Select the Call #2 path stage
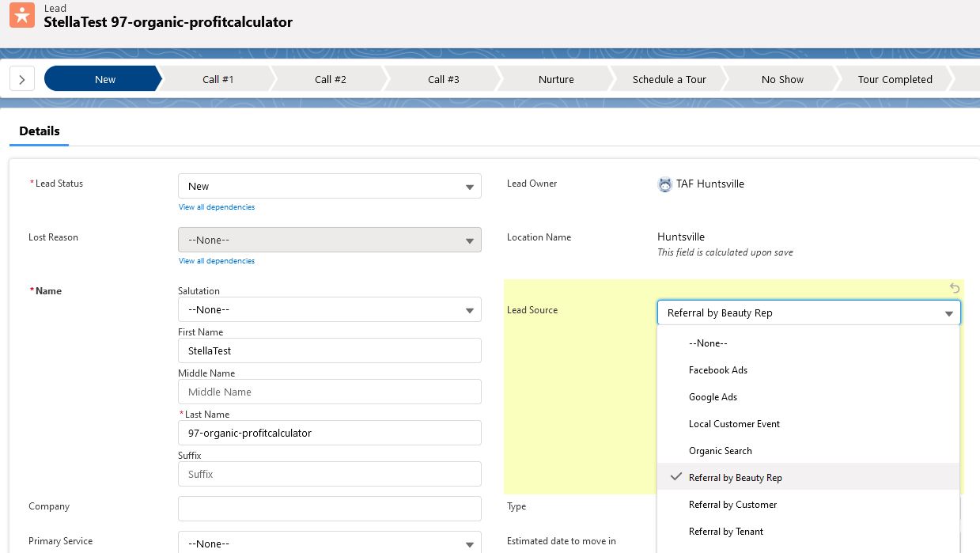Image resolution: width=980 pixels, height=553 pixels. 330,79
